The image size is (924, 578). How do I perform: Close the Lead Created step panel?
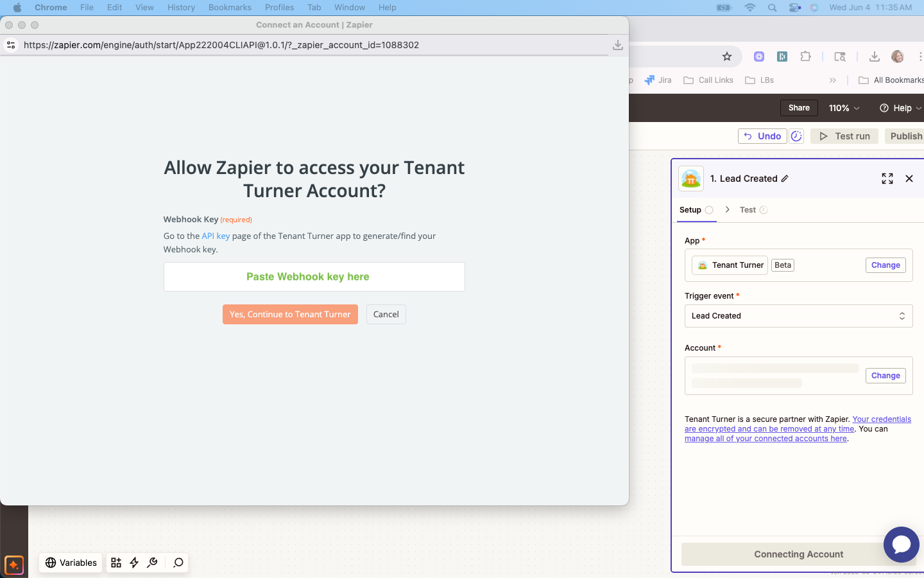point(909,179)
